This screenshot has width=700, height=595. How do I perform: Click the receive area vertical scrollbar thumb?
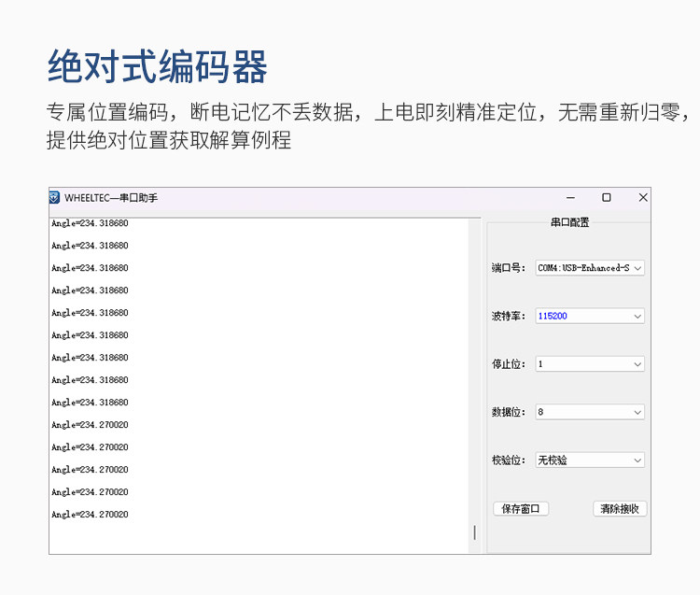[x=474, y=532]
